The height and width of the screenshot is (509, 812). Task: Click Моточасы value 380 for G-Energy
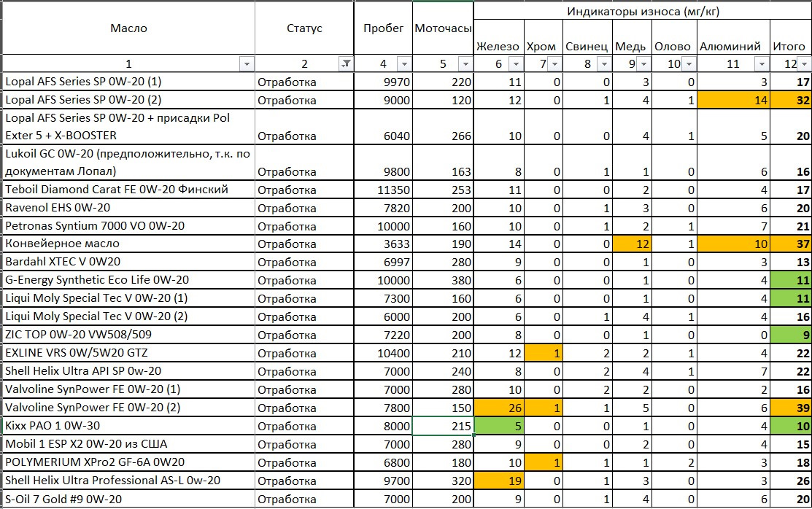pos(443,279)
